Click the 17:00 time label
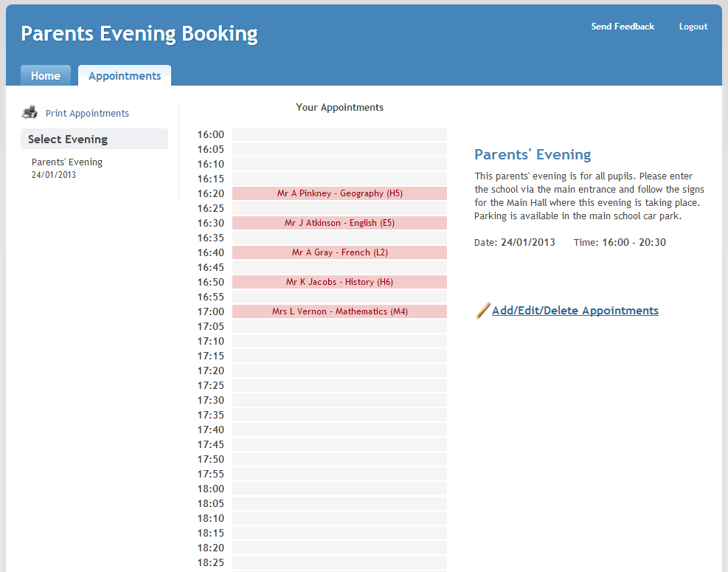Viewport: 728px width, 572px height. tap(211, 311)
